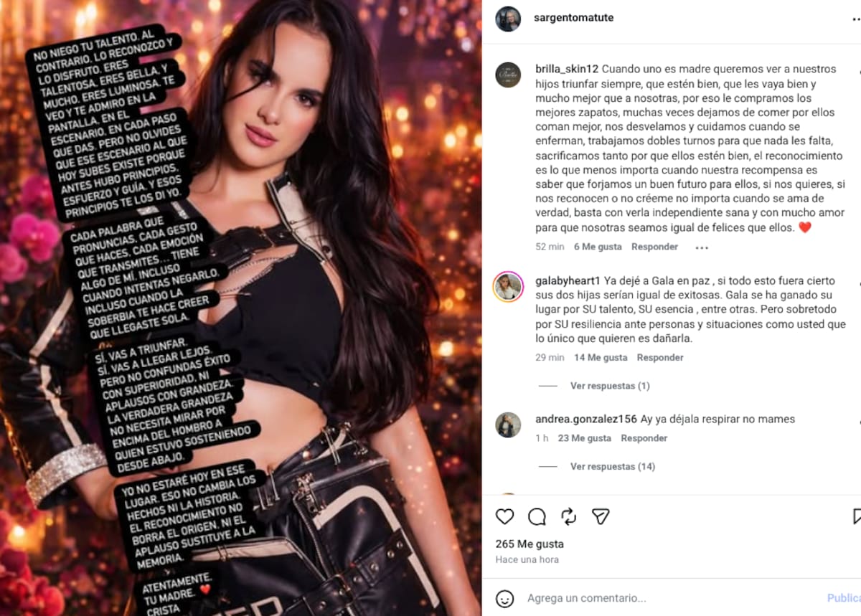Share post with paper plane icon

(601, 516)
